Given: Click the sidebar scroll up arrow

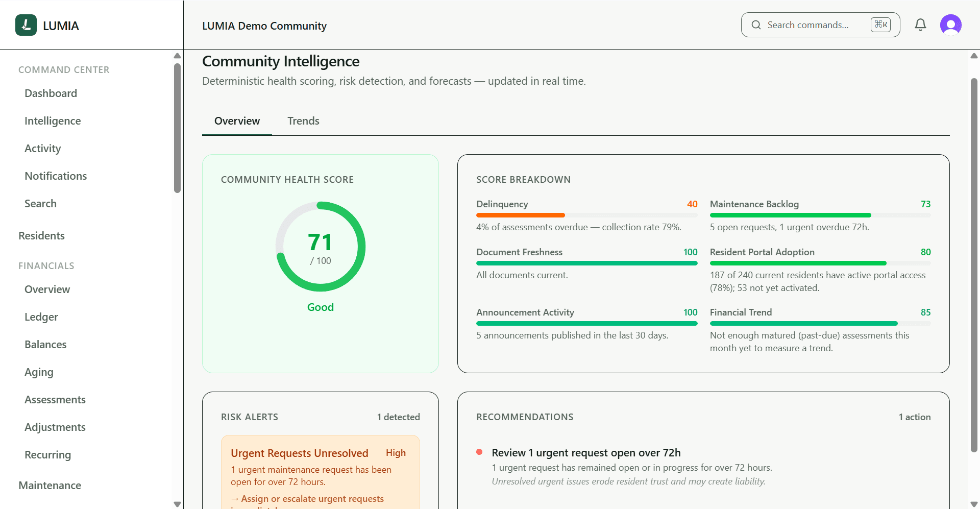Looking at the screenshot, I should click(x=177, y=56).
